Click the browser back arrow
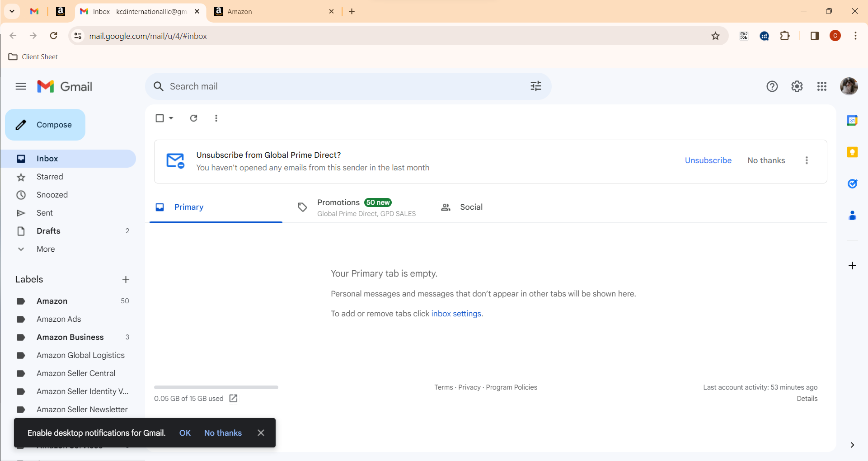The image size is (868, 461). coord(13,36)
